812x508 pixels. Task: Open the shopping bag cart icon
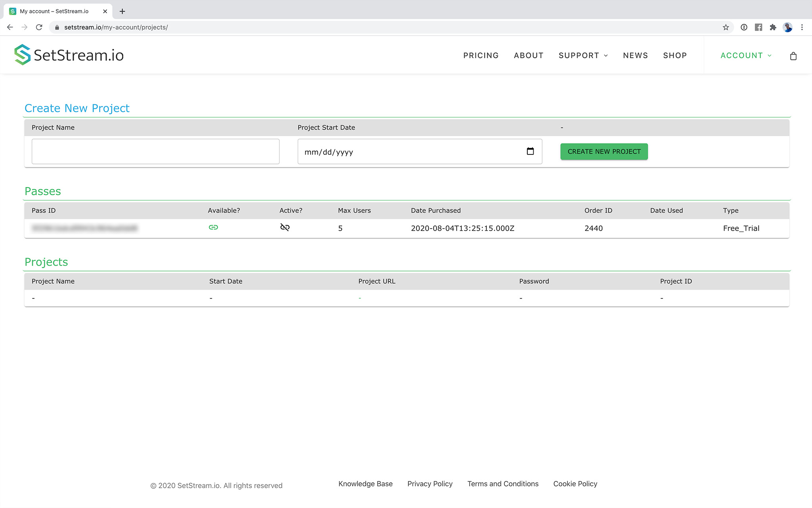[793, 56]
